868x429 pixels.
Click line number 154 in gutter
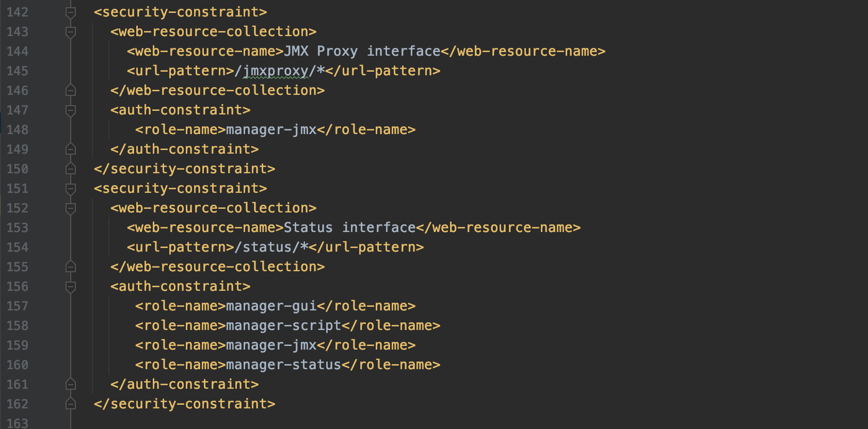click(x=18, y=247)
